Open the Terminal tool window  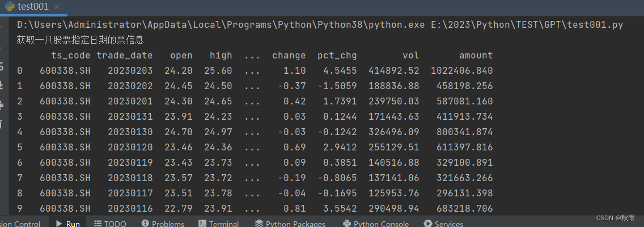coord(218,223)
